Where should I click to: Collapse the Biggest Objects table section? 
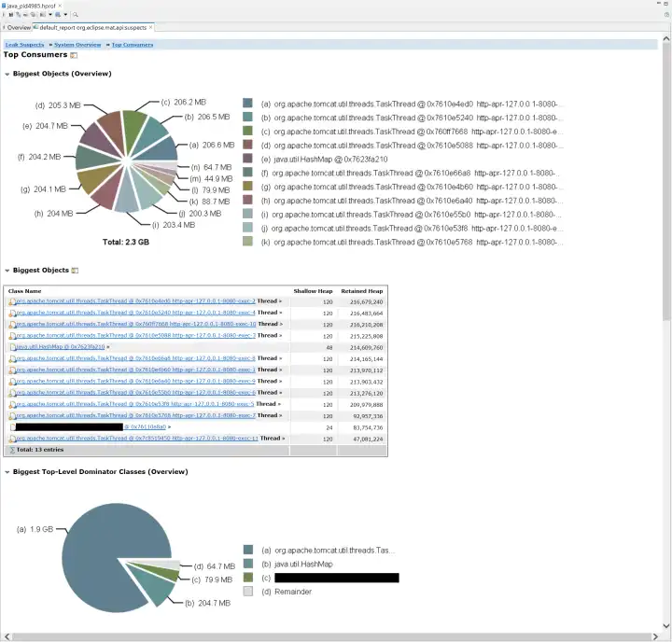click(x=7, y=271)
